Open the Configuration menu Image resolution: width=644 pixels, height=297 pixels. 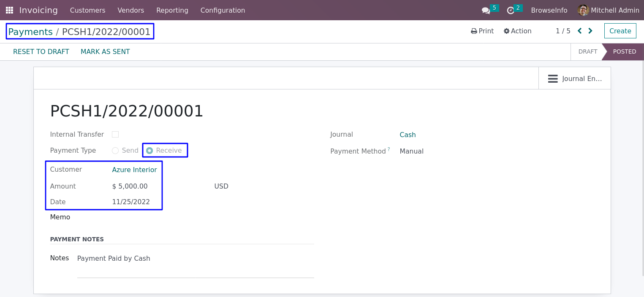pyautogui.click(x=223, y=10)
